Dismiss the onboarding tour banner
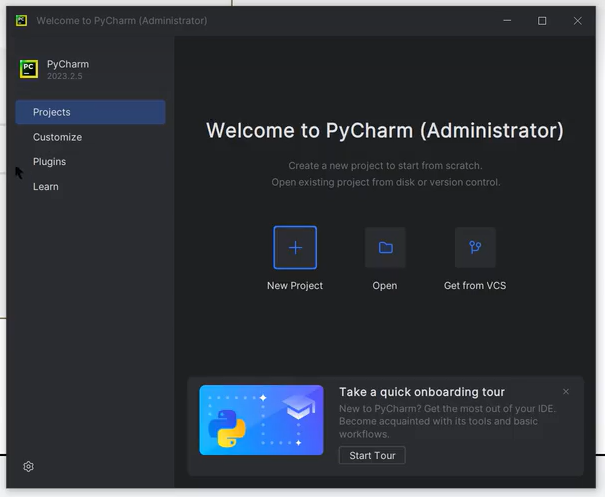The height and width of the screenshot is (497, 605). pyautogui.click(x=566, y=392)
